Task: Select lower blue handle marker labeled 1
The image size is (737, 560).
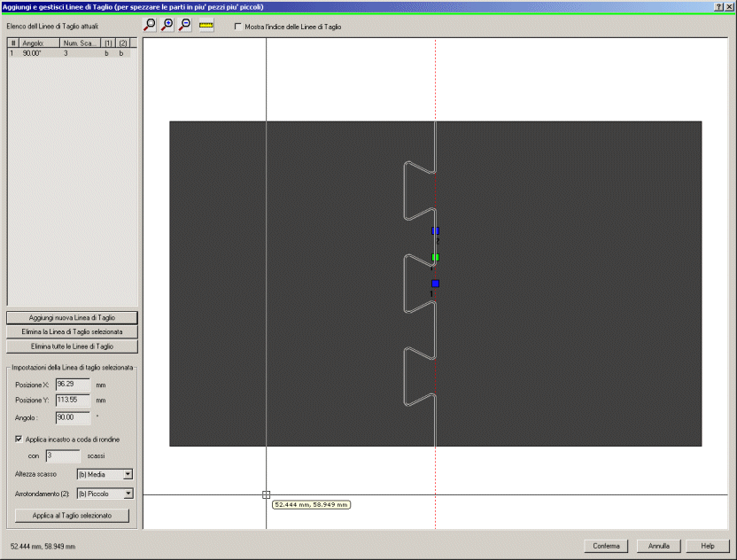Action: tap(435, 284)
